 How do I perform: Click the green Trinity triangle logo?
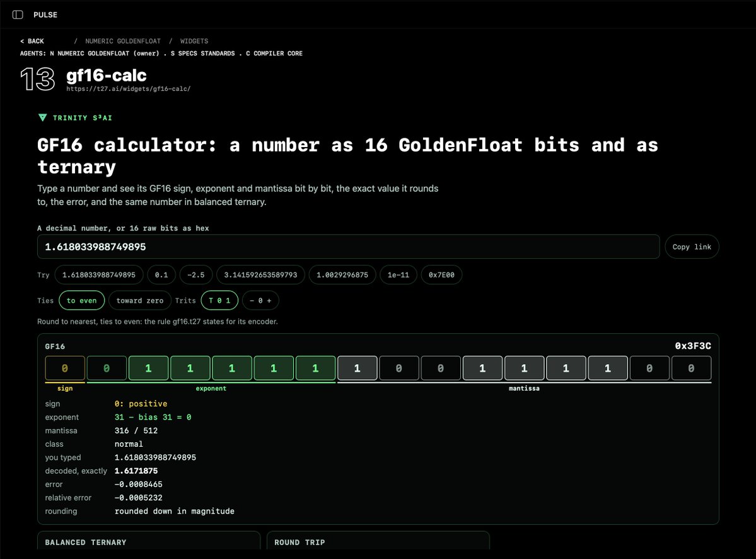click(x=42, y=118)
